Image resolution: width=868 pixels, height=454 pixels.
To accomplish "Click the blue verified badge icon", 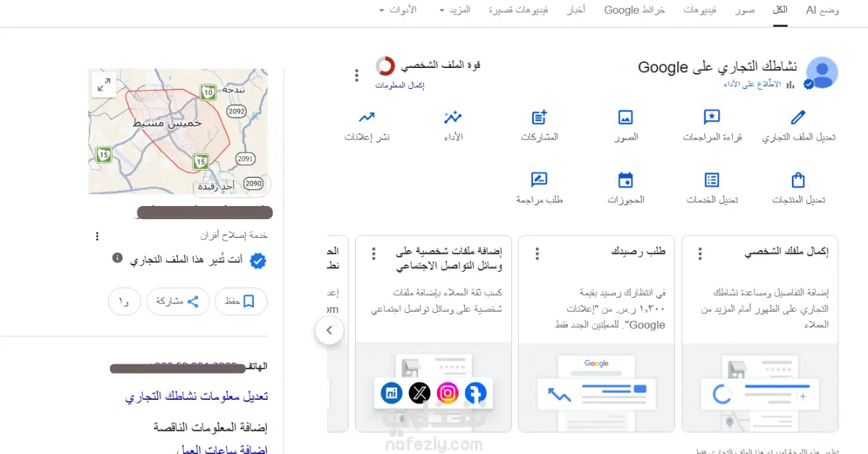I will 258,261.
